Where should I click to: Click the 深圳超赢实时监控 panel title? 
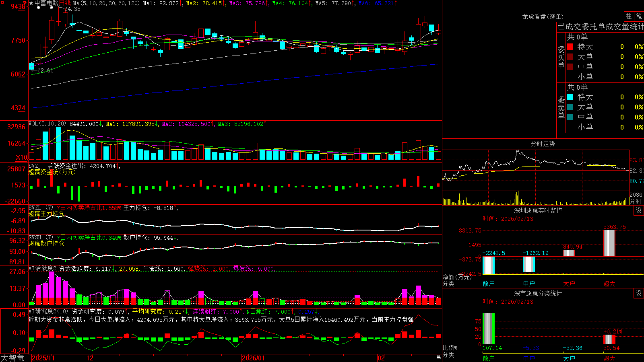[538, 210]
